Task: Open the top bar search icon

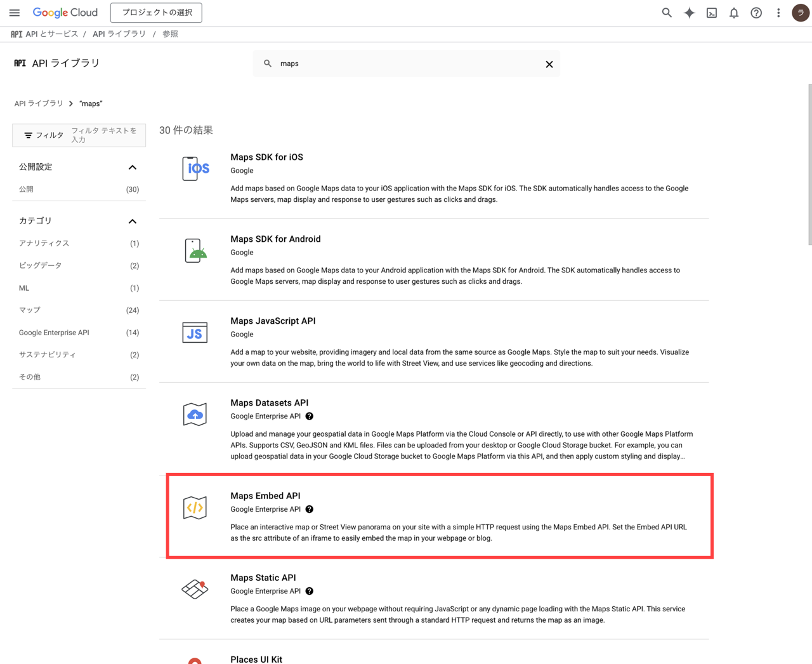Action: (667, 13)
